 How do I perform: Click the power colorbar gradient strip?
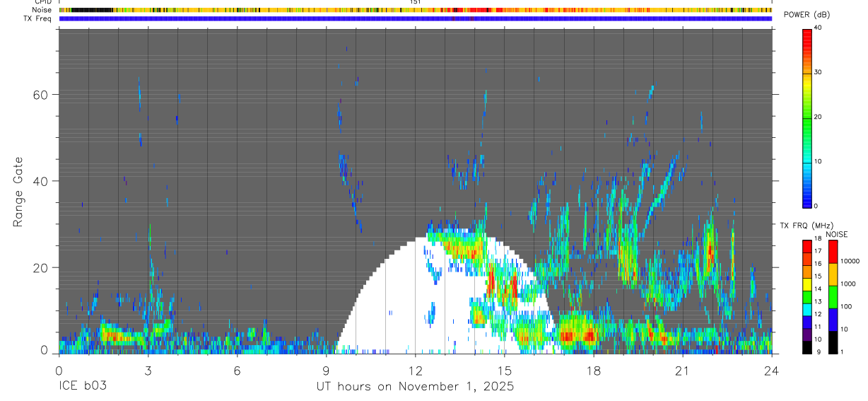tap(807, 117)
